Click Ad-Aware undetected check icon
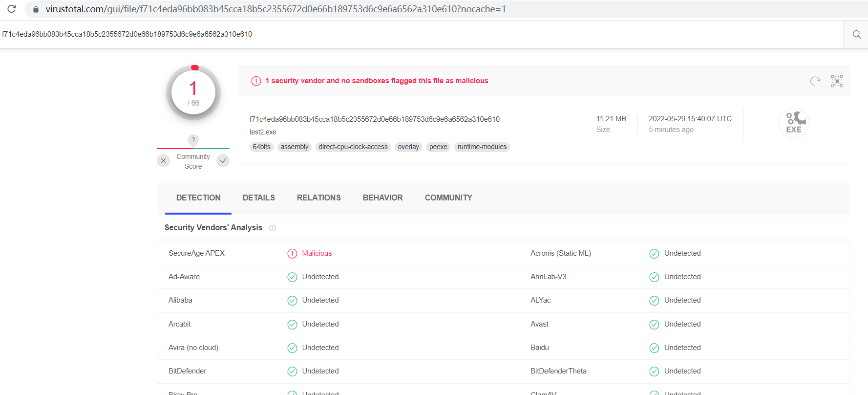 click(292, 277)
